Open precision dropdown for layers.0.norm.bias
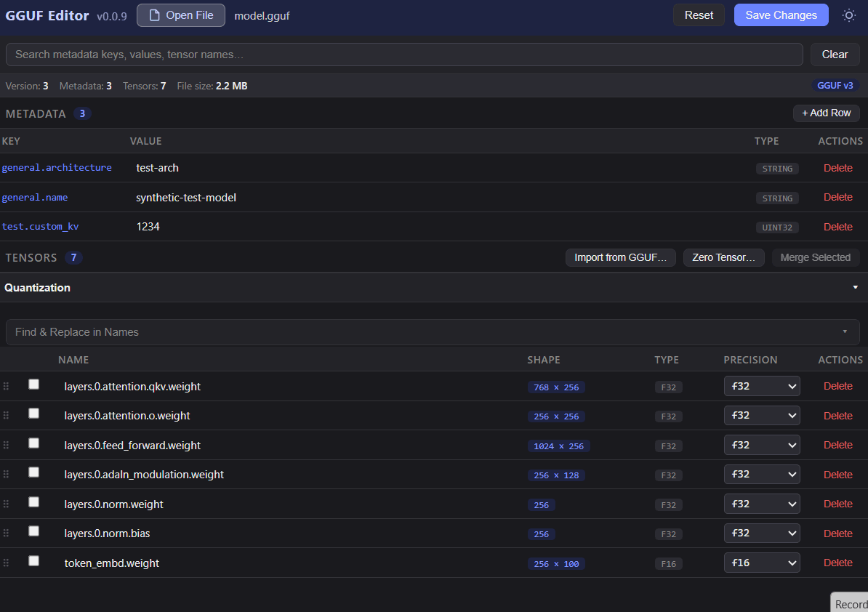Viewport: 868px width, 612px height. pos(762,534)
